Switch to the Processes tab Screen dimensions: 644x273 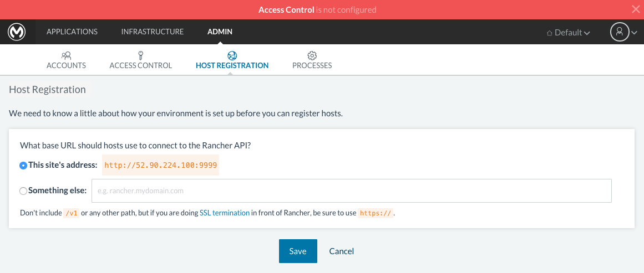tap(312, 60)
